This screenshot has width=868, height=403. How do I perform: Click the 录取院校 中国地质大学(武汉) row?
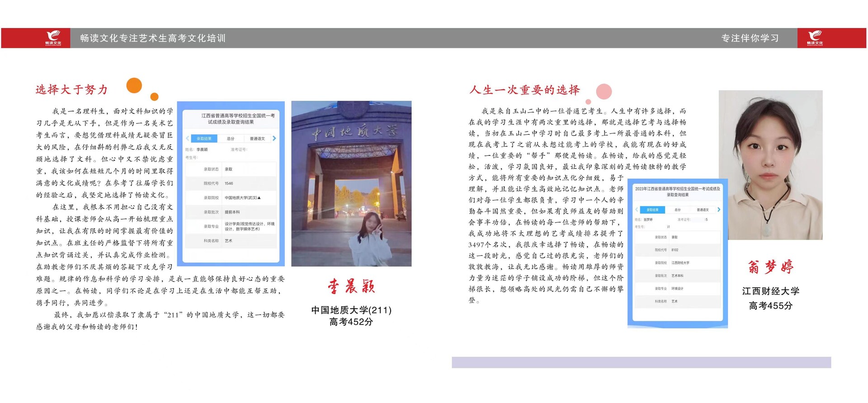click(x=231, y=197)
